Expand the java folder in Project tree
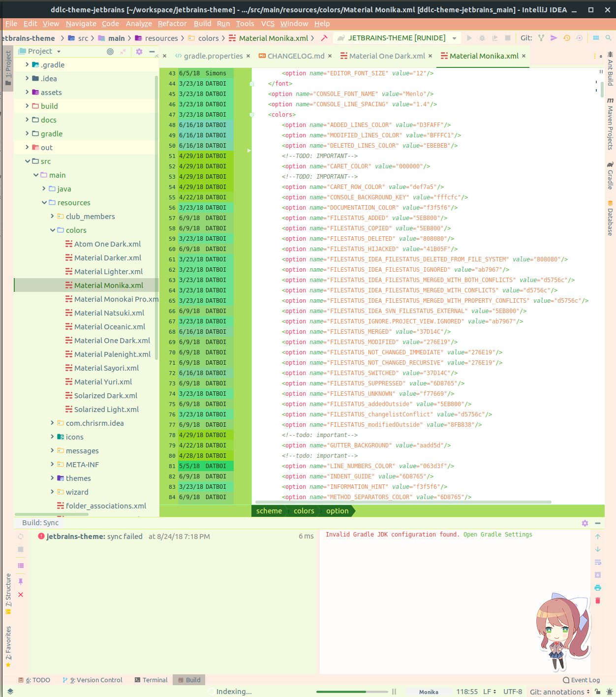Image resolution: width=616 pixels, height=697 pixels. (x=44, y=189)
